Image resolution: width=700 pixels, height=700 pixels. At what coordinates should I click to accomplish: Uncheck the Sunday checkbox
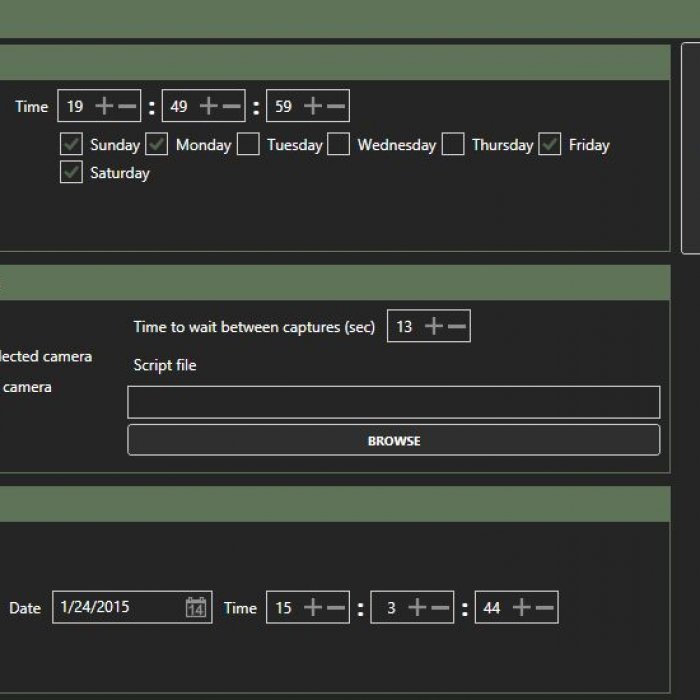click(x=71, y=144)
